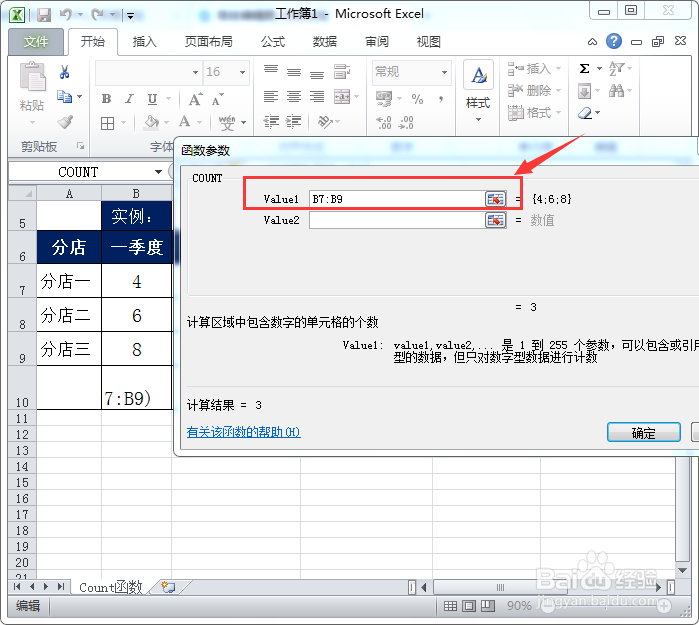Click the Value2 input field

(397, 220)
